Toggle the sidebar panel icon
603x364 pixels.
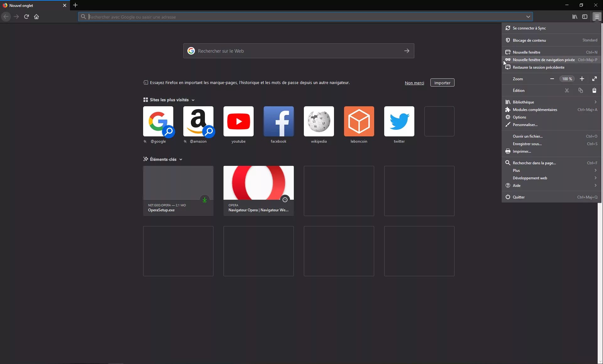point(584,17)
